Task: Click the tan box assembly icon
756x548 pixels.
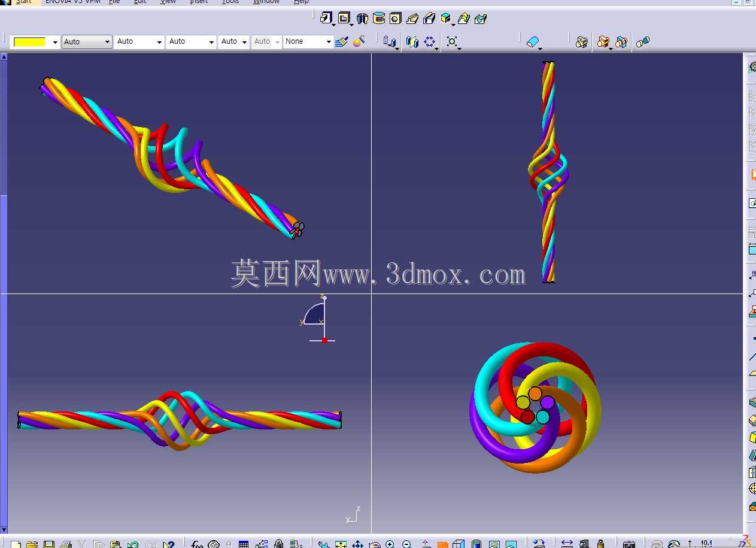Action: pyautogui.click(x=581, y=42)
